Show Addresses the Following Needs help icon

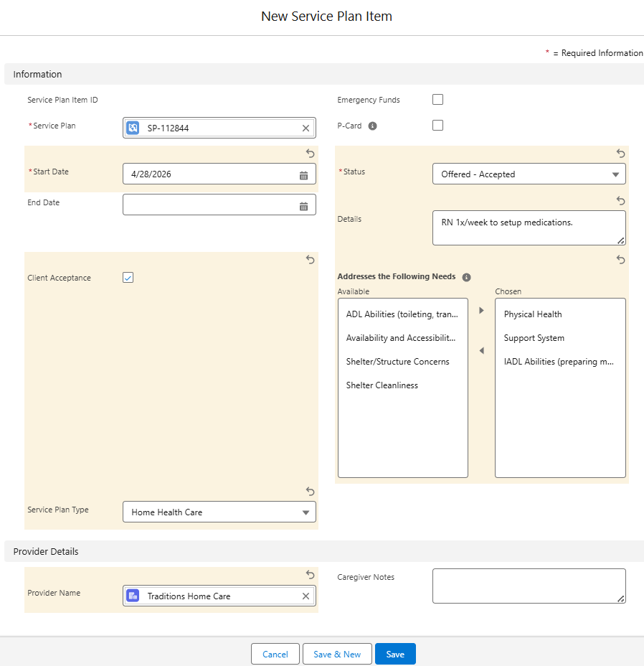(466, 277)
